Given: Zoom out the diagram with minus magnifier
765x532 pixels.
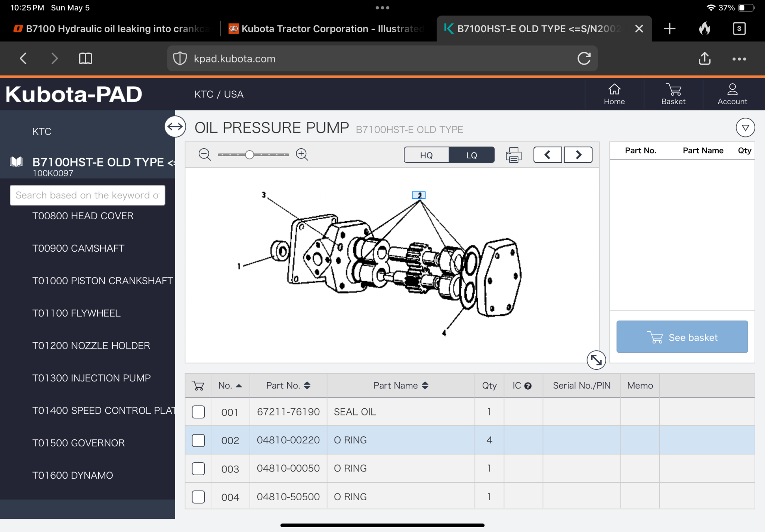Looking at the screenshot, I should point(205,154).
